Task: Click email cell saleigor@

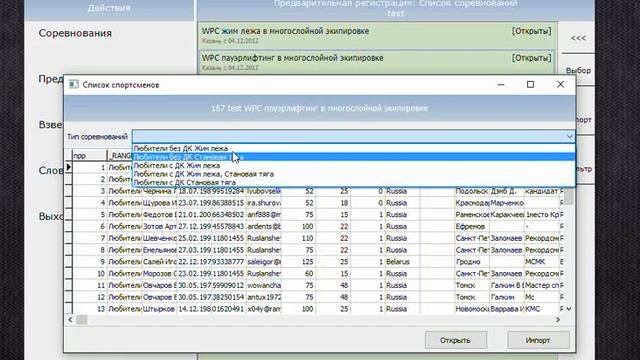Action: (264, 262)
